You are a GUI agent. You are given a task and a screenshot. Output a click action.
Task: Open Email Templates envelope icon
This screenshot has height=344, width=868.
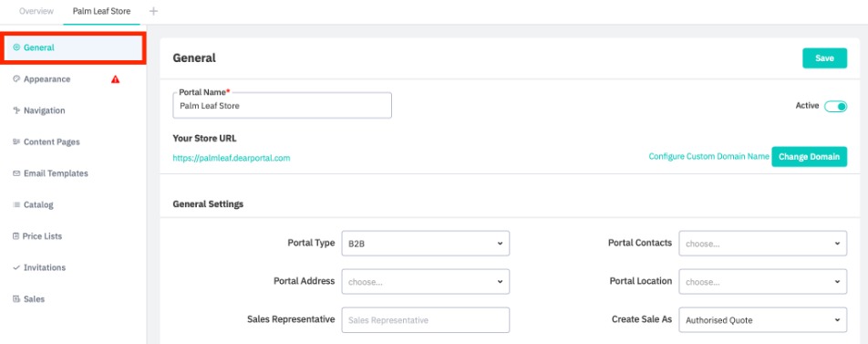pos(16,173)
